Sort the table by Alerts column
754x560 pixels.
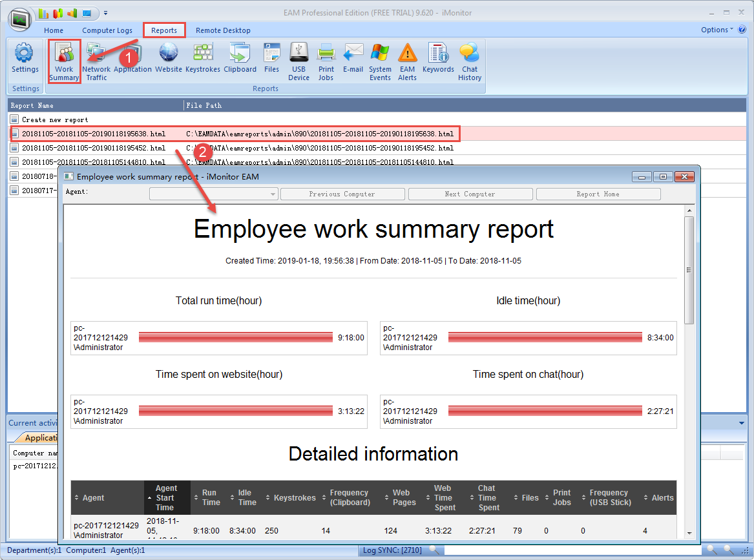click(659, 498)
